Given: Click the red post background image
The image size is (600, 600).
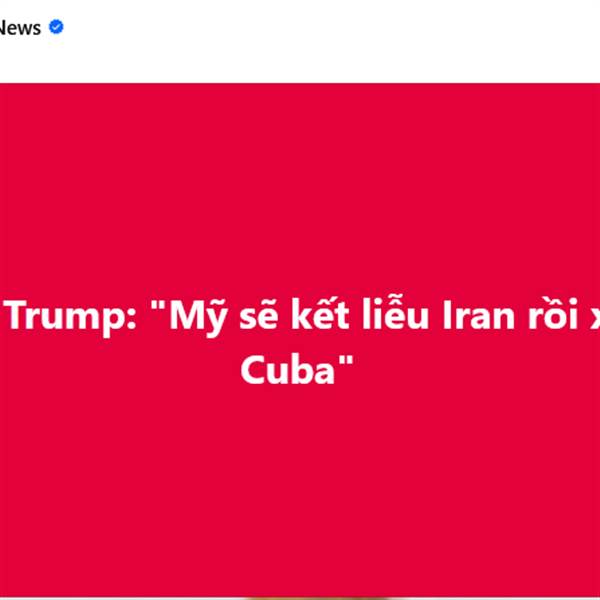Looking at the screenshot, I should pyautogui.click(x=300, y=200).
